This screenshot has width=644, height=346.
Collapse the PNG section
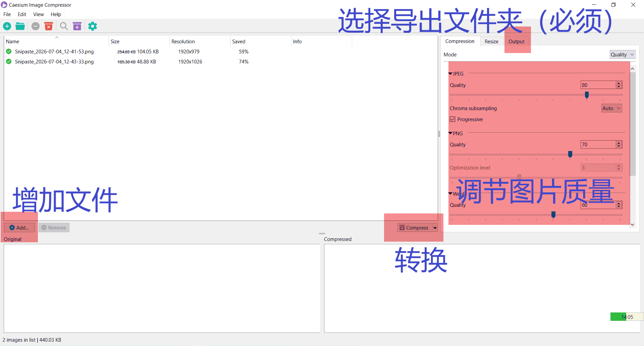click(450, 133)
